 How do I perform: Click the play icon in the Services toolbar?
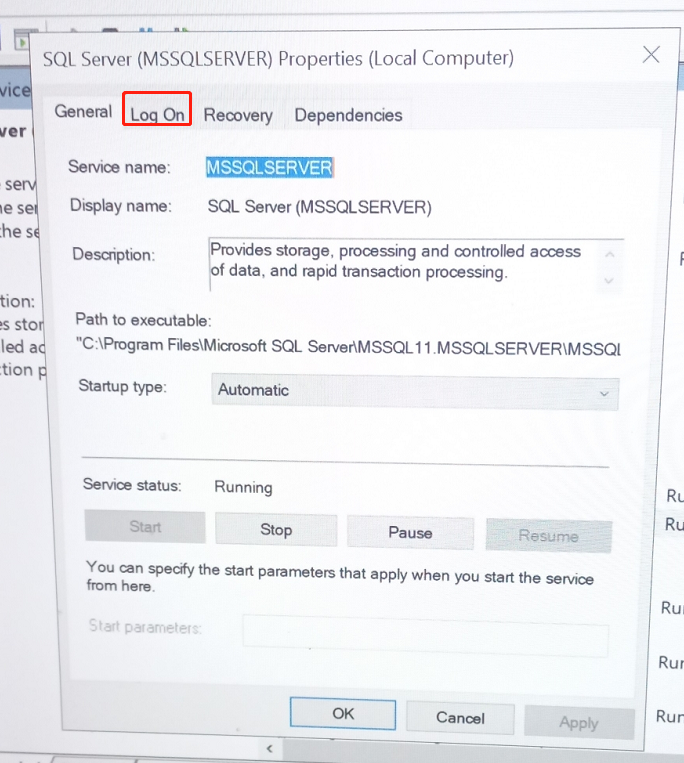coord(22,42)
